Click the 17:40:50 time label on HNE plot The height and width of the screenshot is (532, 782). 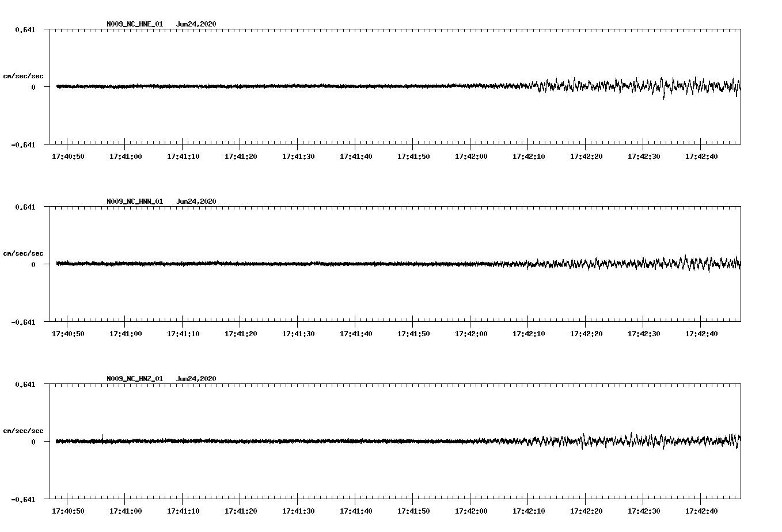[x=68, y=156]
